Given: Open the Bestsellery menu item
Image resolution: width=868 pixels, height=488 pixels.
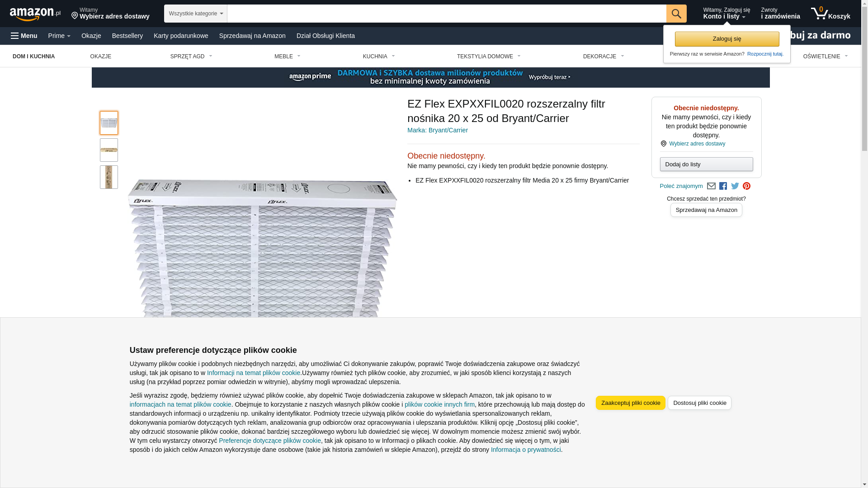Looking at the screenshot, I should click(127, 36).
